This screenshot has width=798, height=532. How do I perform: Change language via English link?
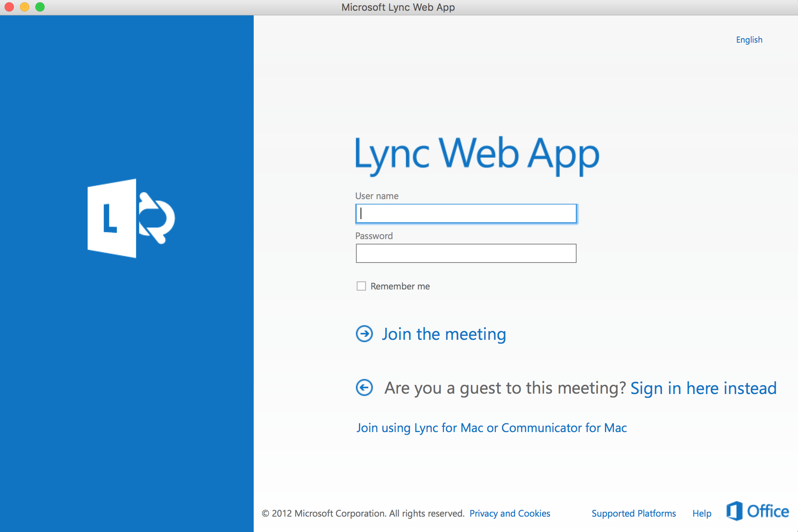(x=749, y=40)
